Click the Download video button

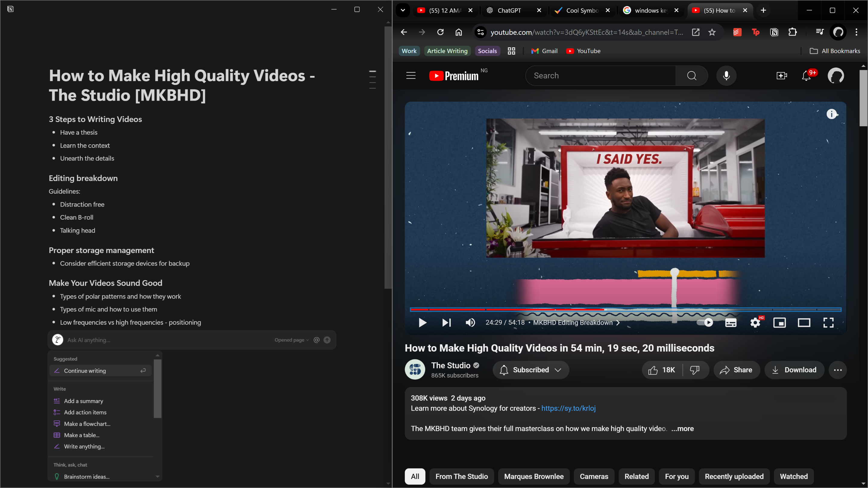tap(794, 370)
